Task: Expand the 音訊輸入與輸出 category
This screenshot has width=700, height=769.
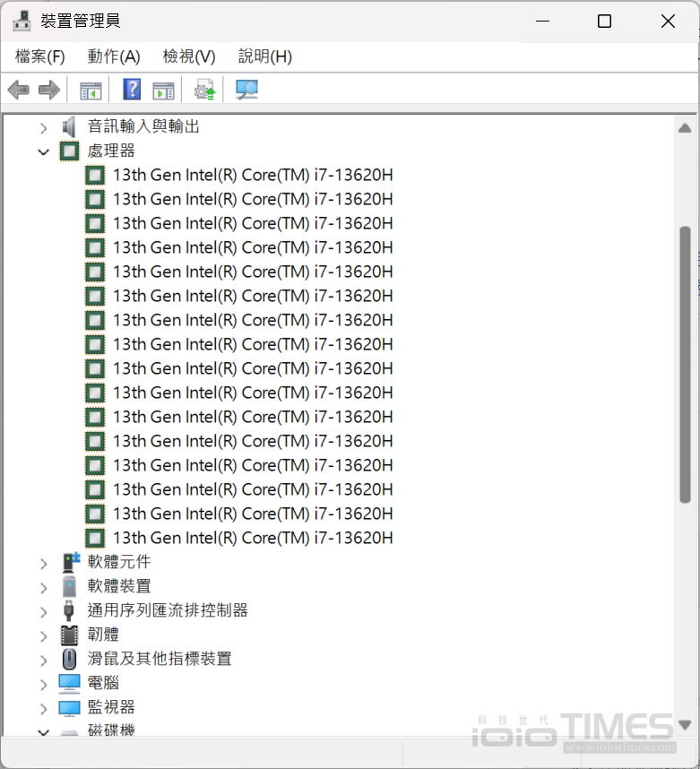Action: click(44, 128)
